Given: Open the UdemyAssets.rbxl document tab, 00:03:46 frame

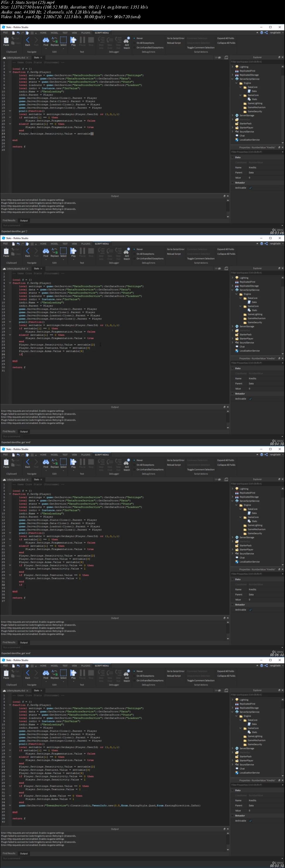Looking at the screenshot, I should coord(16,58).
